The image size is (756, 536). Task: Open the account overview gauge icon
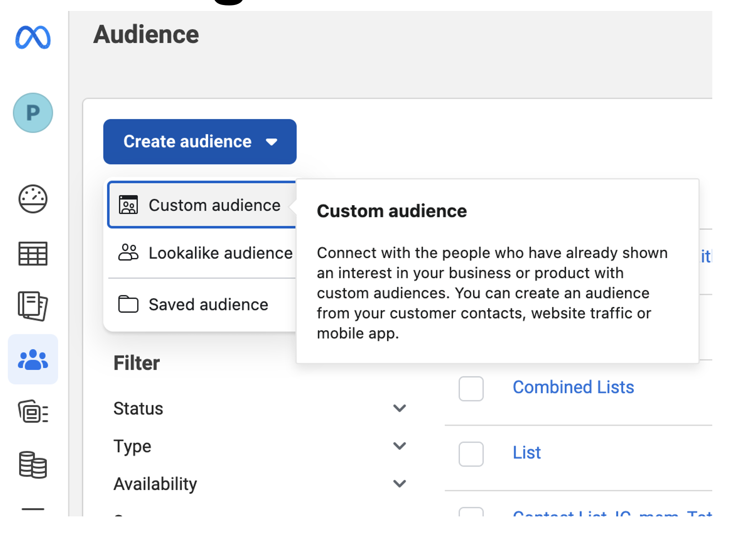pyautogui.click(x=33, y=199)
